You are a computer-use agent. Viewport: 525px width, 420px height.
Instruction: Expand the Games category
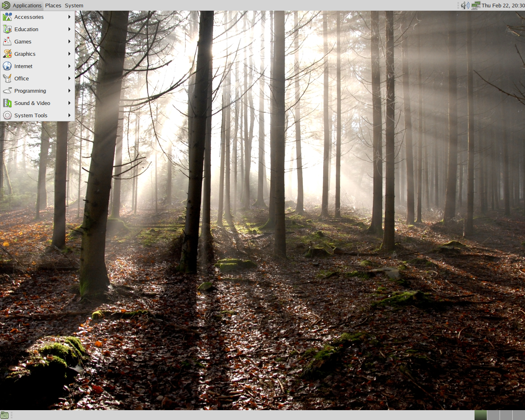37,41
